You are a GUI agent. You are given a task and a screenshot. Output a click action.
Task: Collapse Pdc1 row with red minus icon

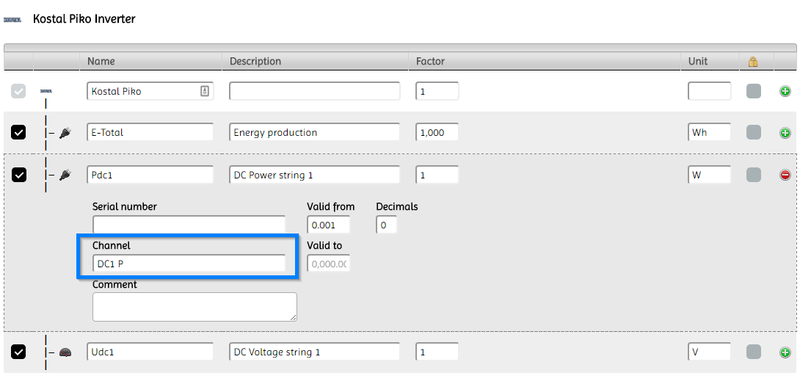click(x=785, y=175)
